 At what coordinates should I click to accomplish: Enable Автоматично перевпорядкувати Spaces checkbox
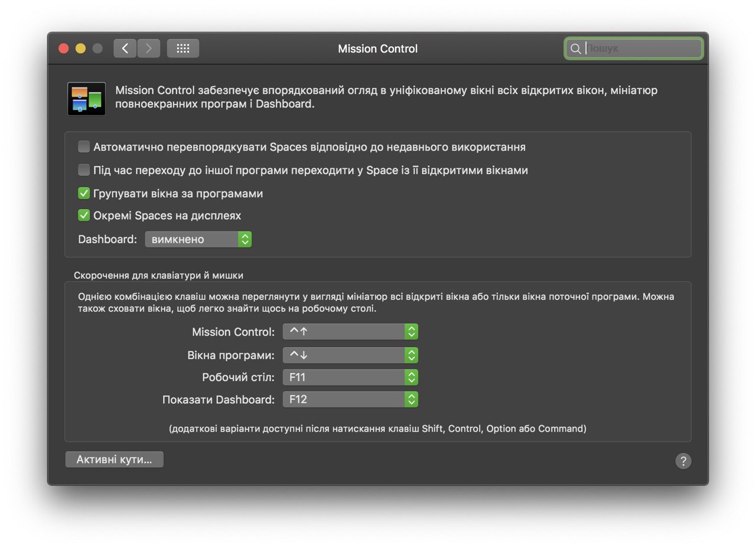(x=84, y=146)
